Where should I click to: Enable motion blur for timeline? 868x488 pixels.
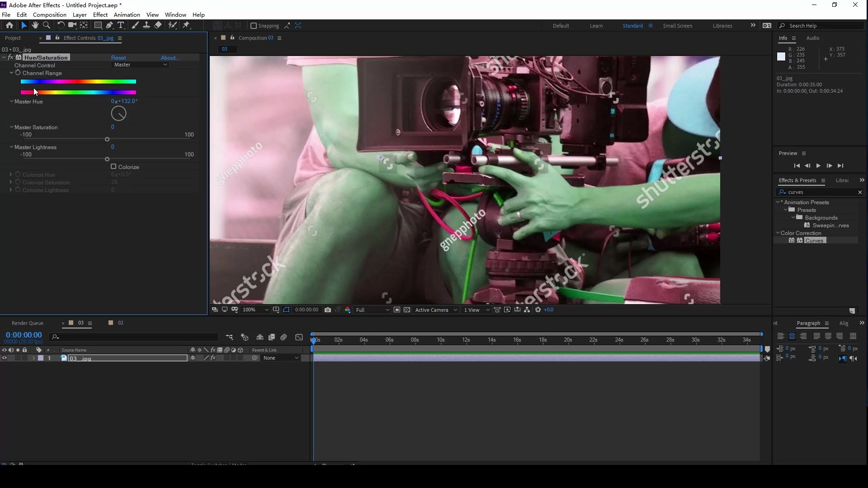[x=283, y=337]
